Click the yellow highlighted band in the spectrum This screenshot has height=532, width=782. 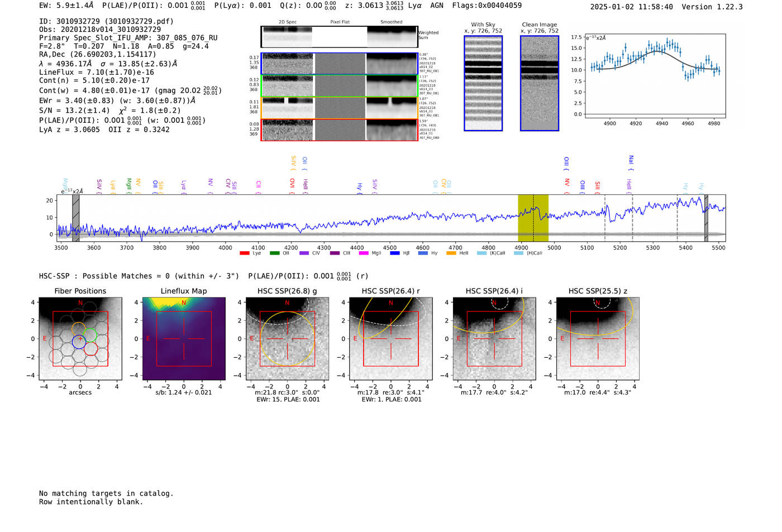533,218
